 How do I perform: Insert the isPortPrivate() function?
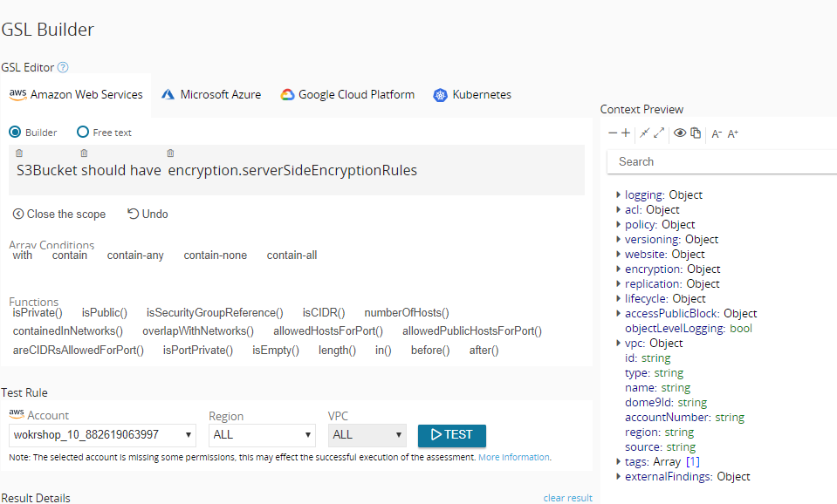pos(197,351)
